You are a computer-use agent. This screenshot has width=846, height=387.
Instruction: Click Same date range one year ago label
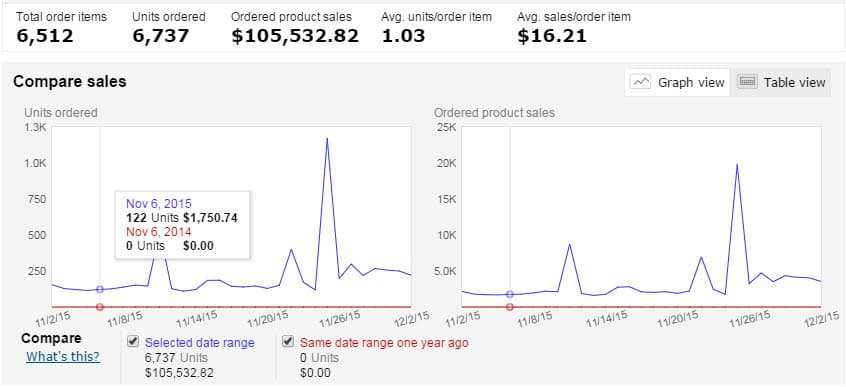click(x=384, y=343)
